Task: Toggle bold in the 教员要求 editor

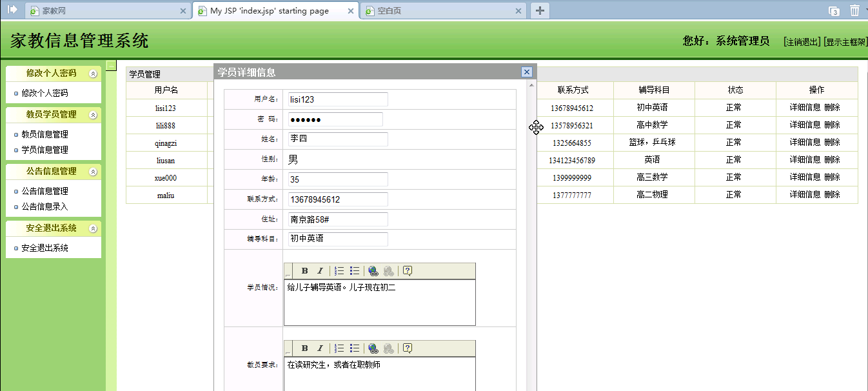Action: pyautogui.click(x=305, y=348)
